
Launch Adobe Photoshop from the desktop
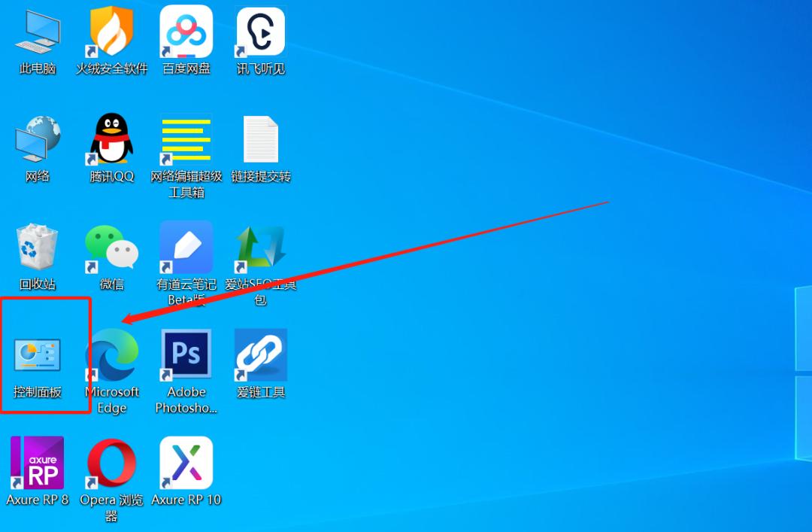185,354
